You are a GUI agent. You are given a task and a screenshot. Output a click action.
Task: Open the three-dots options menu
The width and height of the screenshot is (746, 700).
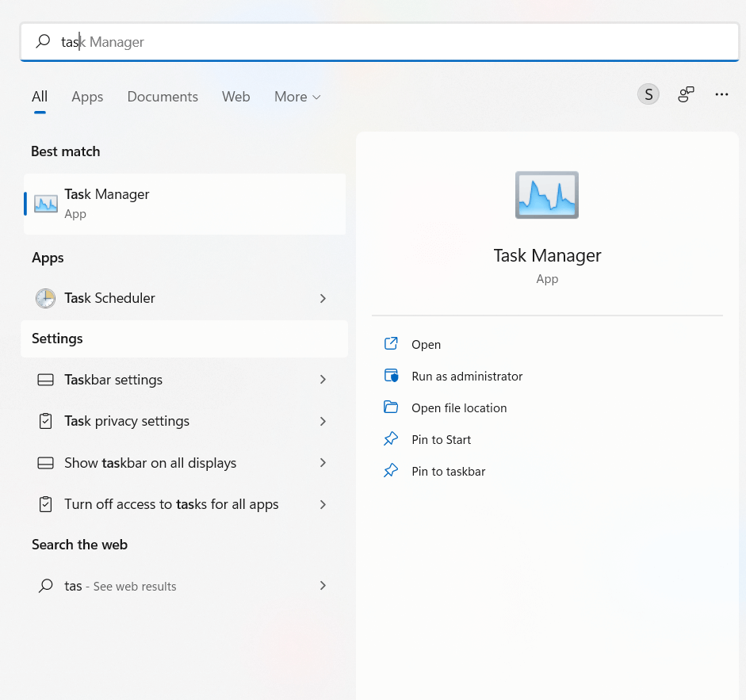(x=721, y=94)
